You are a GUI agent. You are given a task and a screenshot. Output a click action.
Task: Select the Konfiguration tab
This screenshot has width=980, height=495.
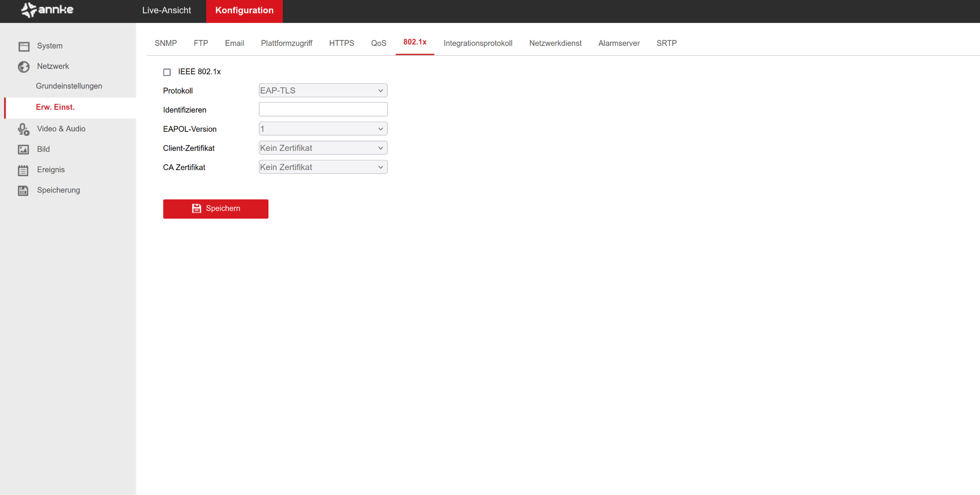click(244, 10)
